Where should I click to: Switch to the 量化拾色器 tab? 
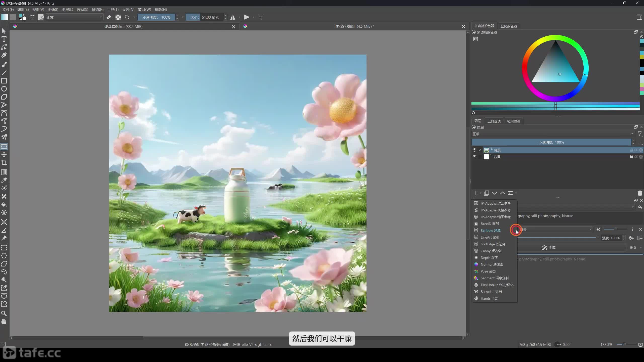click(x=509, y=26)
